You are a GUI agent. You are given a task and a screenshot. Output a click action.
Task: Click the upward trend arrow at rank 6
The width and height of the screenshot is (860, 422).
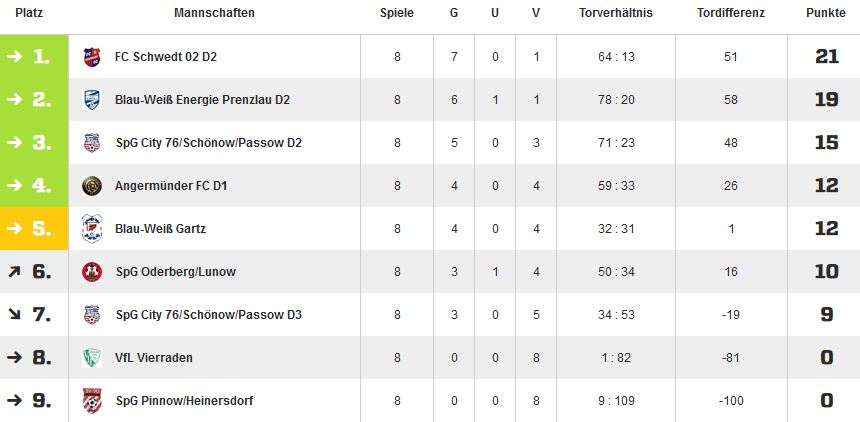pyautogui.click(x=14, y=272)
